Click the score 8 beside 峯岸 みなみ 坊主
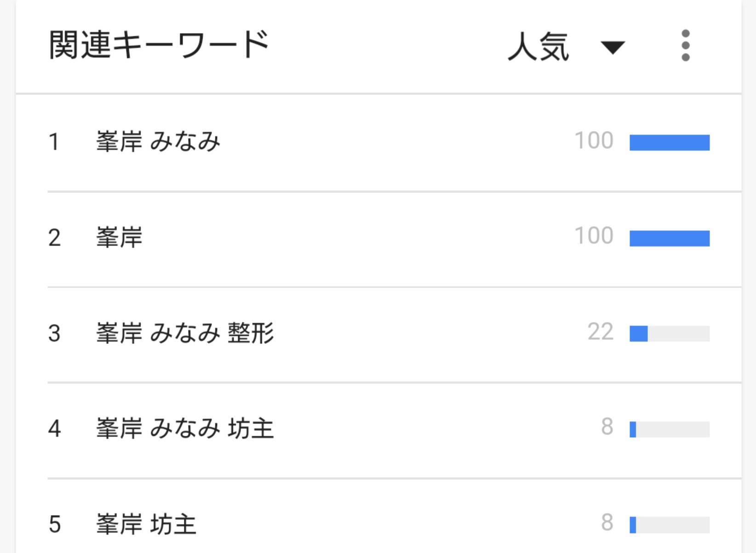 607,427
